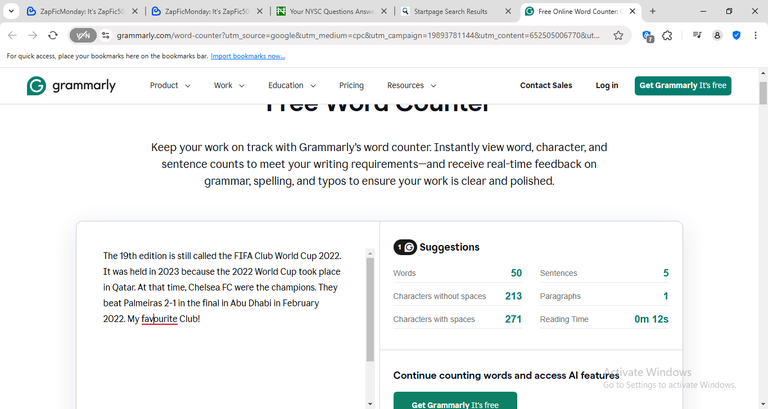Open the extensions puzzle icon
Screen dimensions: 768x409
pos(667,35)
